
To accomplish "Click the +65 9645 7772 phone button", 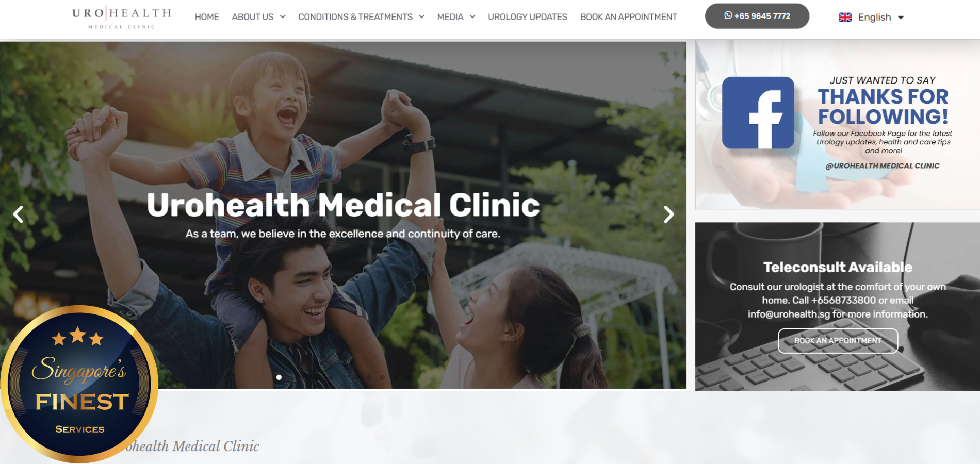I will pos(757,16).
